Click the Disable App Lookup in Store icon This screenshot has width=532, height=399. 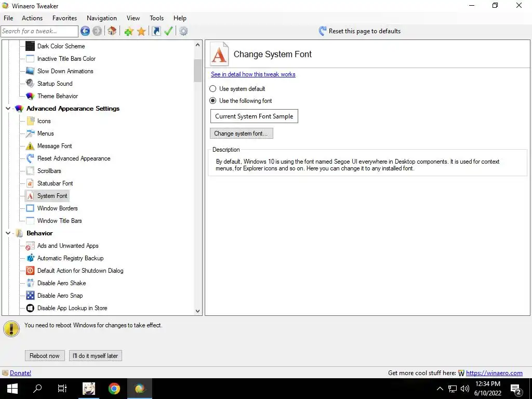coord(30,308)
